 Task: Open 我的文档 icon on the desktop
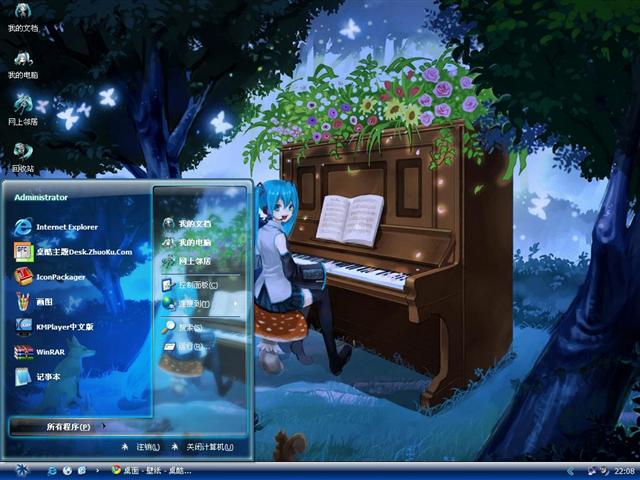pos(23,17)
